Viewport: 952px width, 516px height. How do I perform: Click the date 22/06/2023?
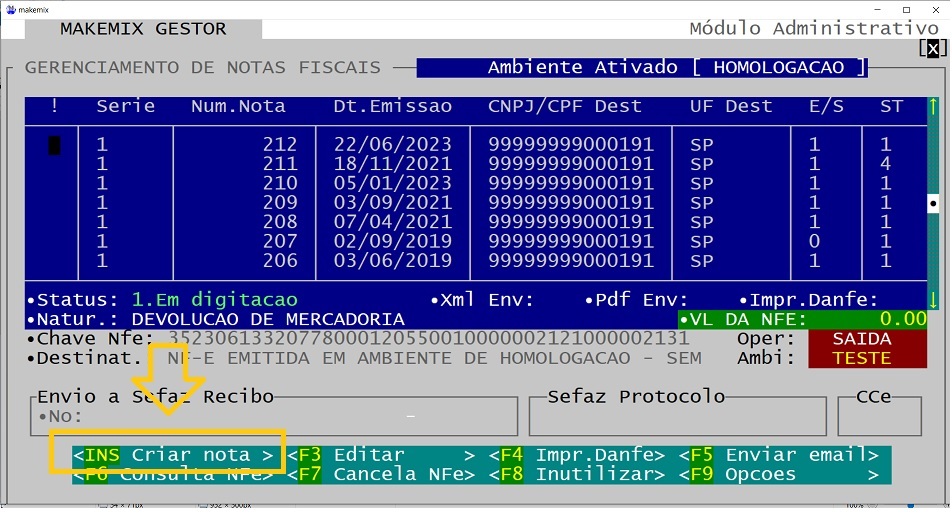(393, 144)
